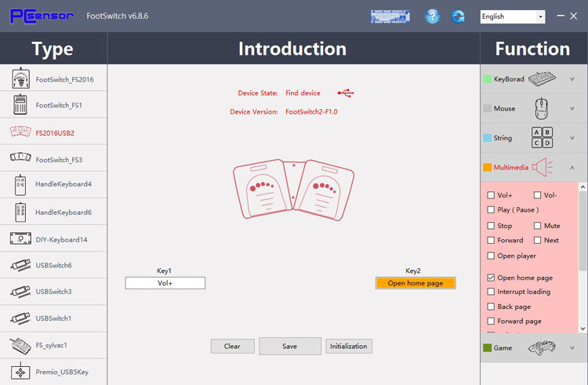
Task: Expand the Mouse section chevron
Action: [572, 109]
